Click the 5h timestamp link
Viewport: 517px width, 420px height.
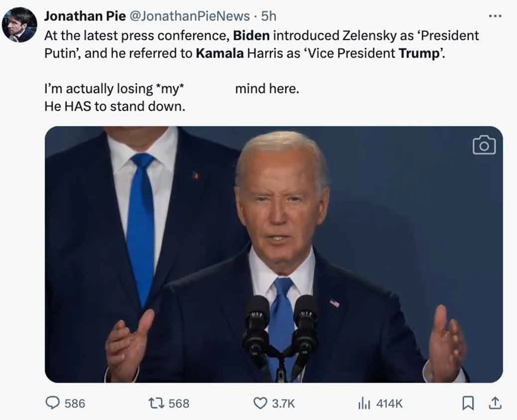pos(268,16)
